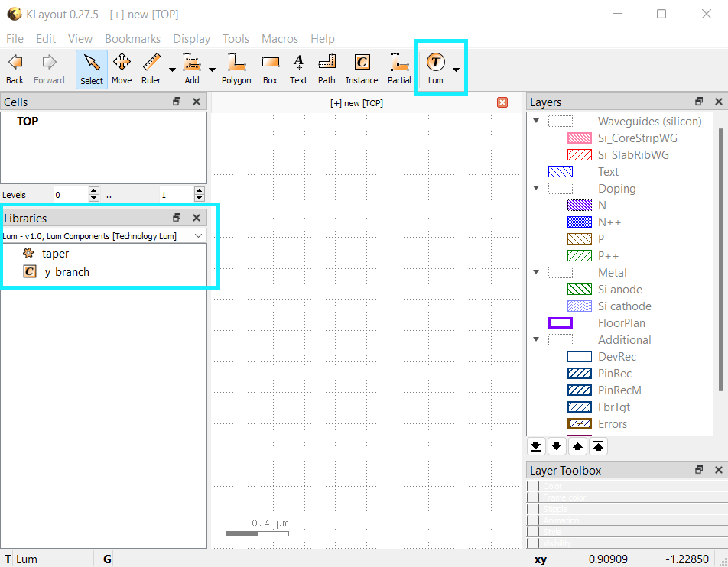Activate the Instance placement tool
728x567 pixels.
pyautogui.click(x=361, y=69)
